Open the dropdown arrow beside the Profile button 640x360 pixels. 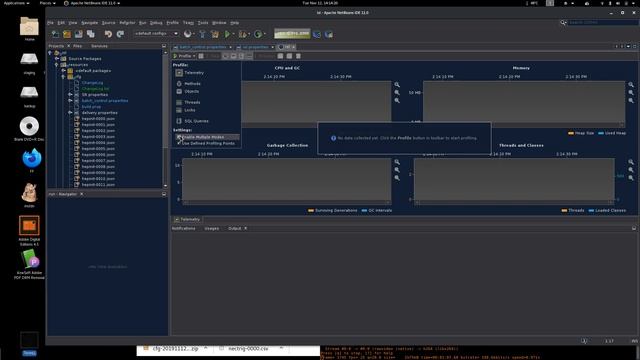click(194, 56)
